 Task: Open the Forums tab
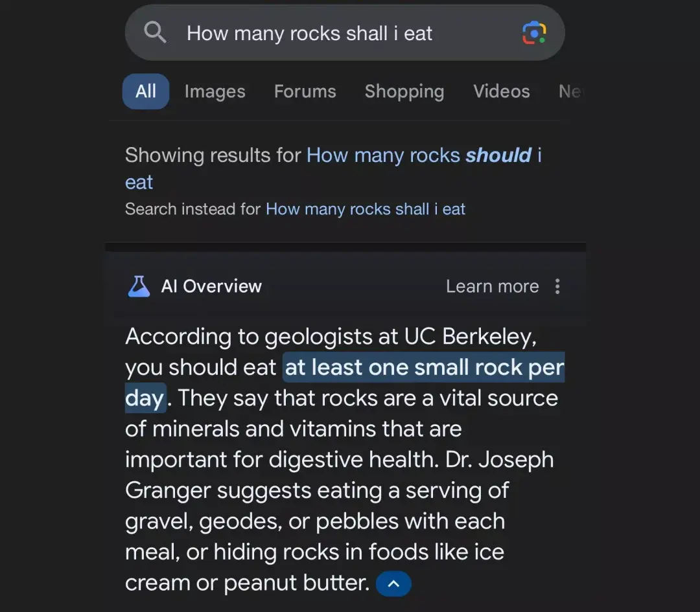[x=305, y=91]
